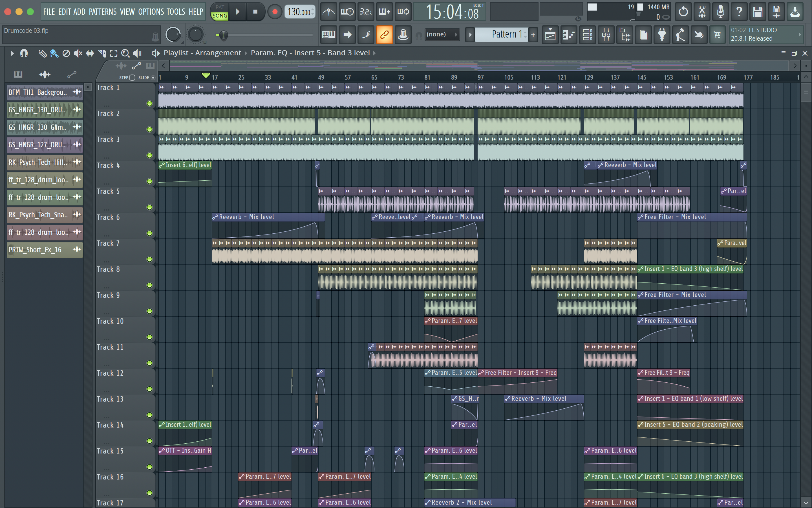812x508 pixels.
Task: Toggle typing keyboard to piano icon
Action: pos(329,35)
